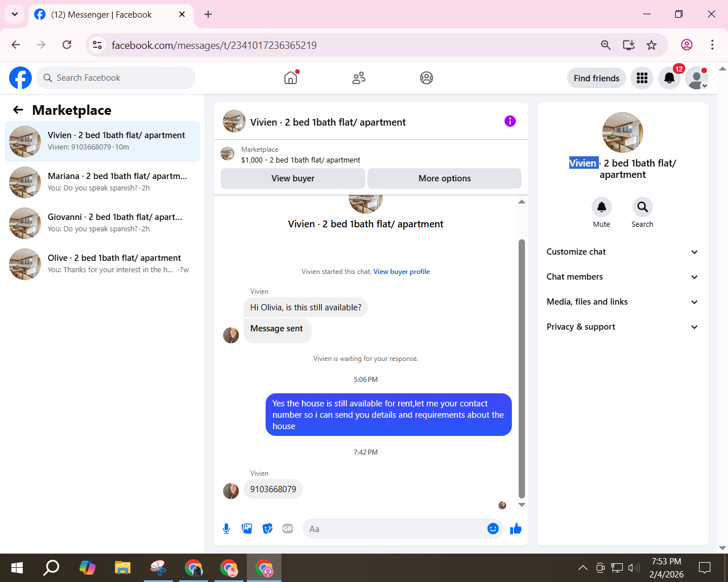
Task: Open Snipping Tool from taskbar
Action: 158,568
